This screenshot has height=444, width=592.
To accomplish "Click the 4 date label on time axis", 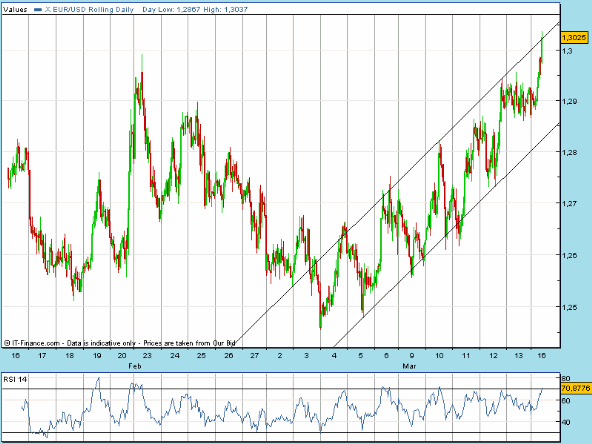I will 334,355.
